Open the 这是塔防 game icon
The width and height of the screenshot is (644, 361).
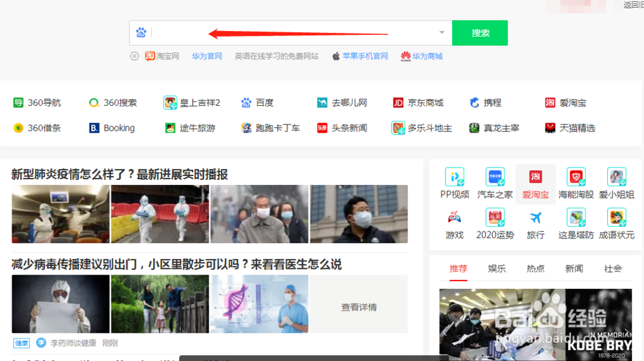(x=576, y=217)
